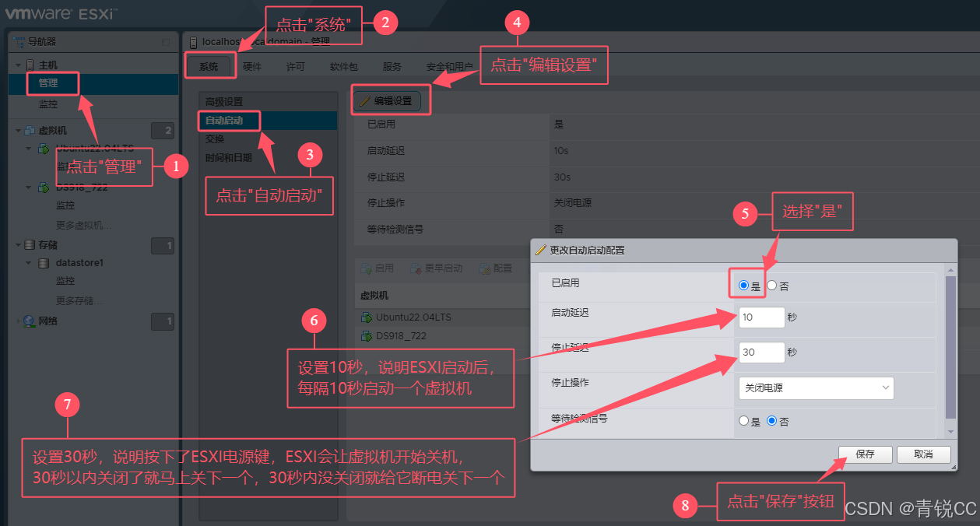This screenshot has width=980, height=526.
Task: Select 否 for 已启用
Action: (772, 286)
